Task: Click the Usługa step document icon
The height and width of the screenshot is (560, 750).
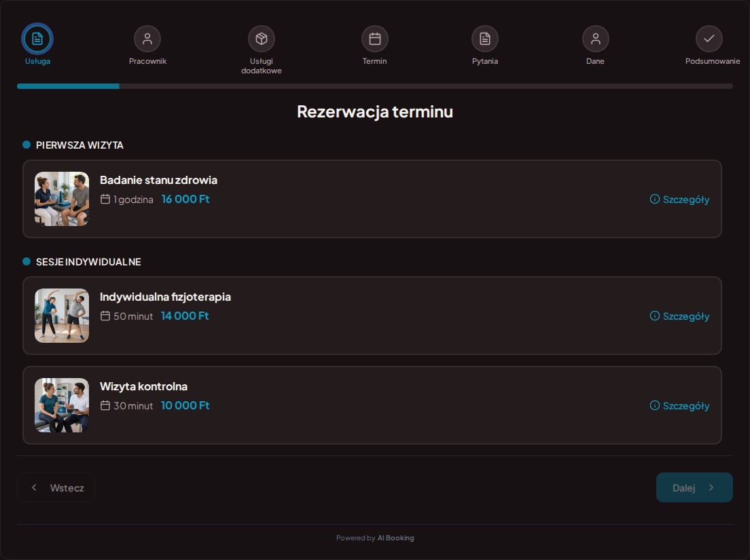Action: pos(37,39)
